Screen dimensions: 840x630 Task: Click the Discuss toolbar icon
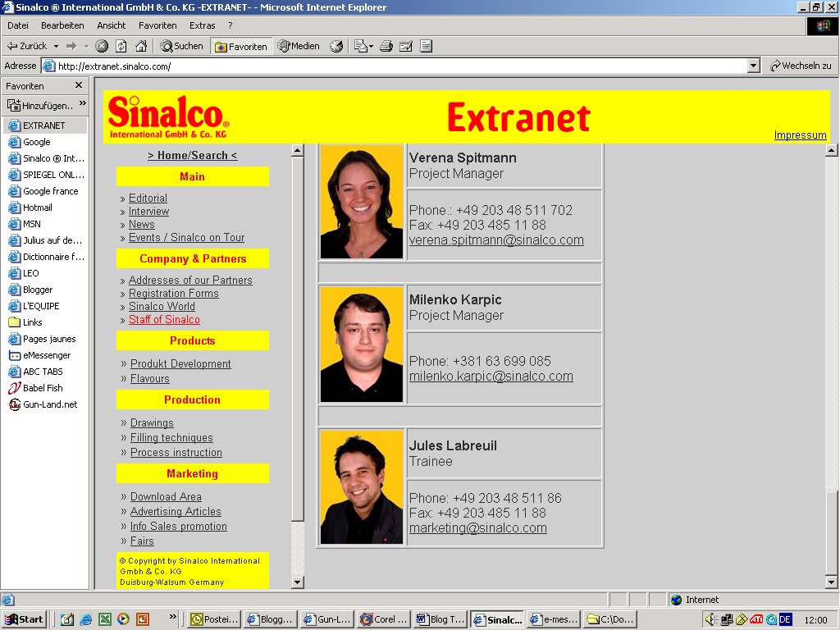[x=426, y=46]
